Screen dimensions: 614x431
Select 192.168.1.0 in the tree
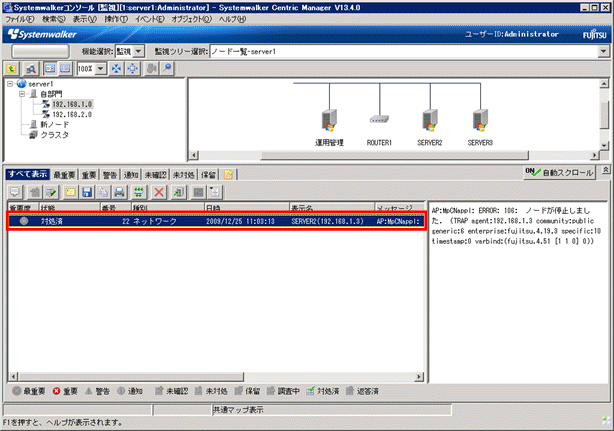[72, 104]
